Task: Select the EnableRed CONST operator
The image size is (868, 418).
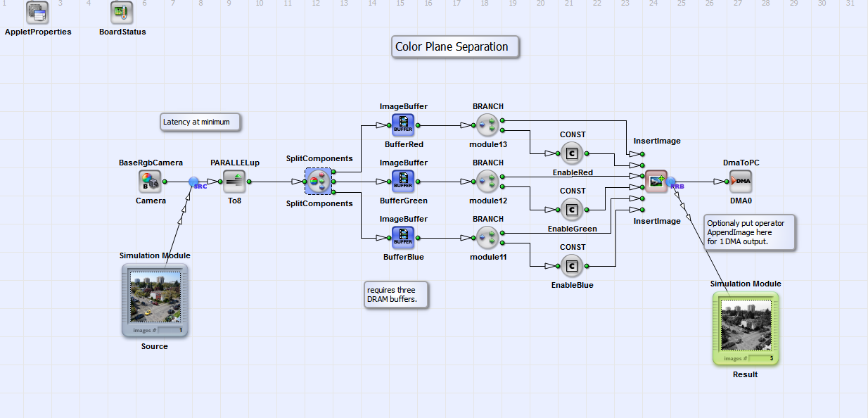Action: pyautogui.click(x=572, y=153)
